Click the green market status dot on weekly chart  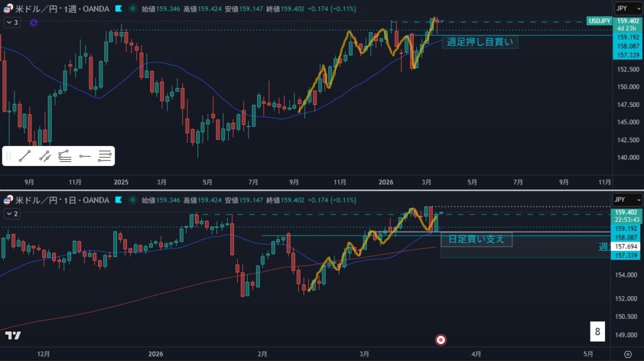click(132, 9)
